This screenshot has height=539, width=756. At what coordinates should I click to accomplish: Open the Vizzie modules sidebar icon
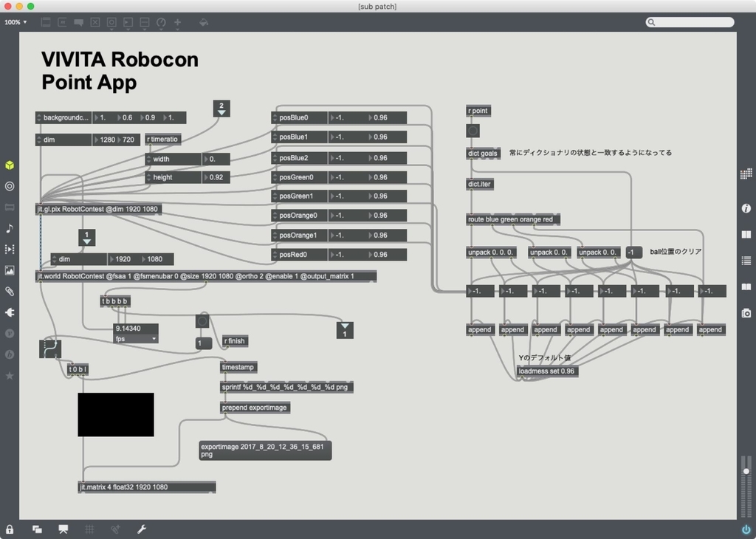tap(10, 333)
